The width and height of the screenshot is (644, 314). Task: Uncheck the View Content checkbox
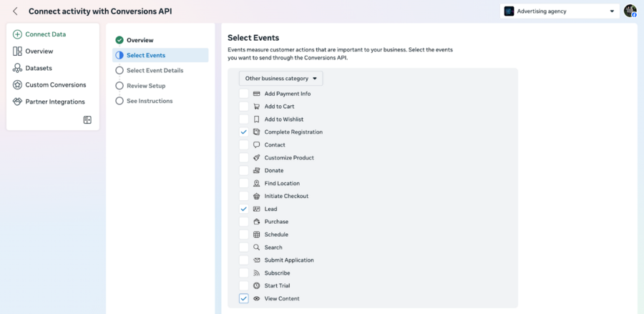[244, 298]
